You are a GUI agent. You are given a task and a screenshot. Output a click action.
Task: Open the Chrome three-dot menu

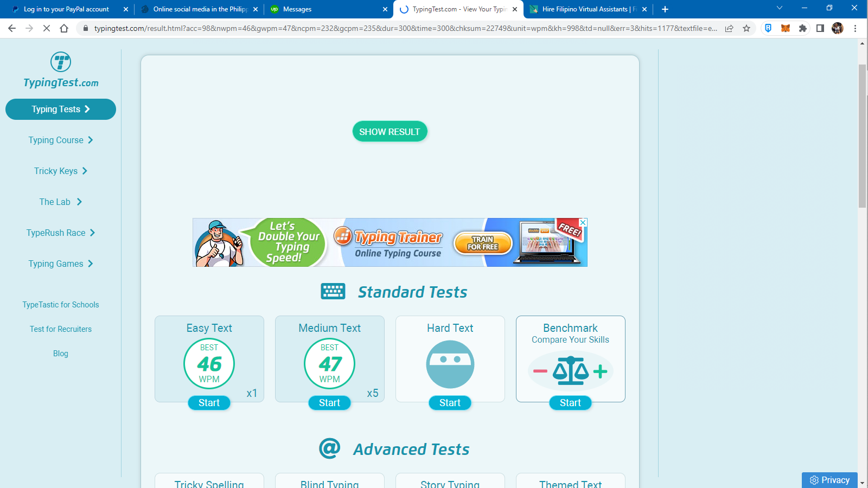pyautogui.click(x=855, y=28)
